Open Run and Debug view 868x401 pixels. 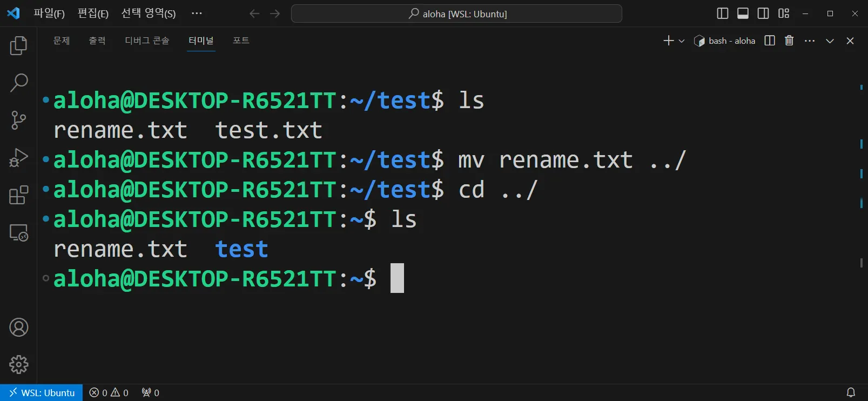(18, 158)
